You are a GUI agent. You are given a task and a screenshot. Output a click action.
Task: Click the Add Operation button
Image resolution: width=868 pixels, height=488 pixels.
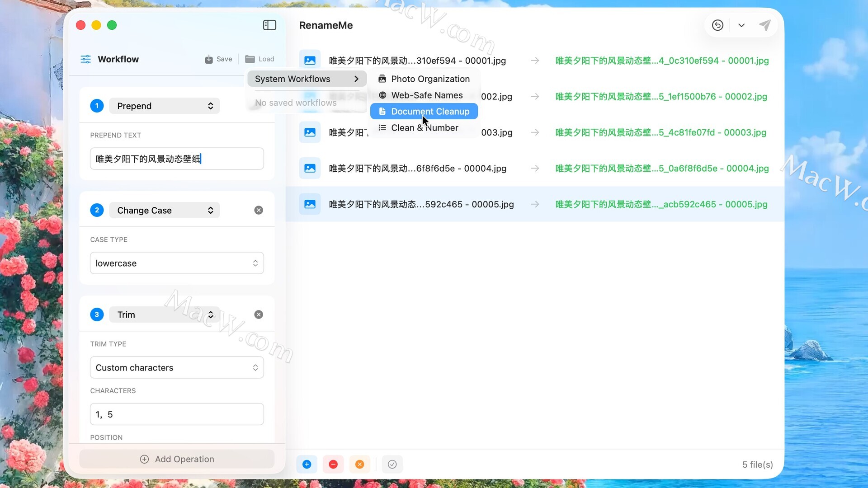coord(177,459)
